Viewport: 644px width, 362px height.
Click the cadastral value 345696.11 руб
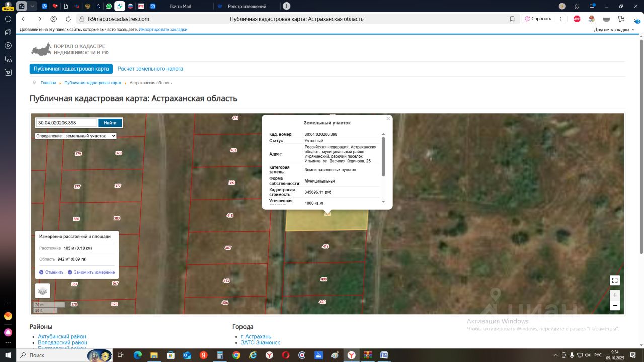pyautogui.click(x=318, y=192)
